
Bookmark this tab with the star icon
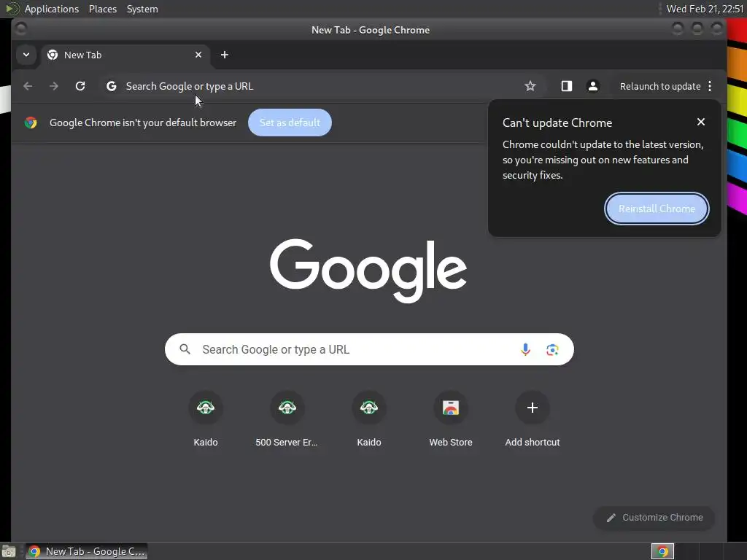[x=530, y=86]
